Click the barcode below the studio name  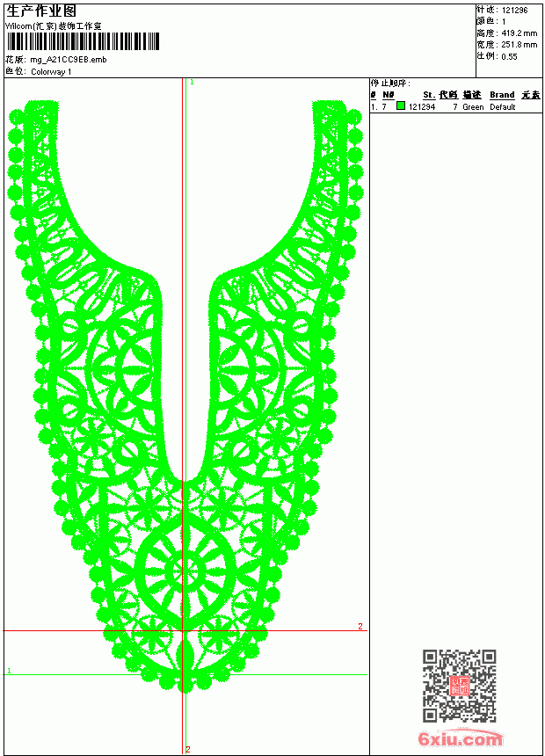point(83,41)
